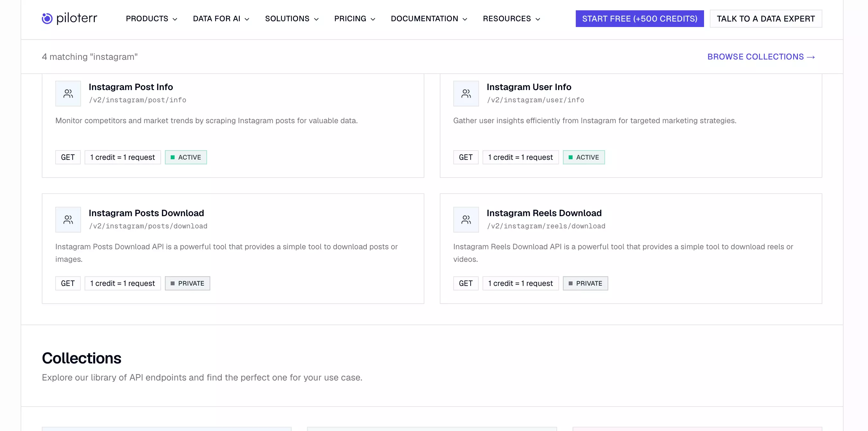Click the PRIVATE badge on Posts Download
Viewport: 868px width, 431px height.
[187, 283]
